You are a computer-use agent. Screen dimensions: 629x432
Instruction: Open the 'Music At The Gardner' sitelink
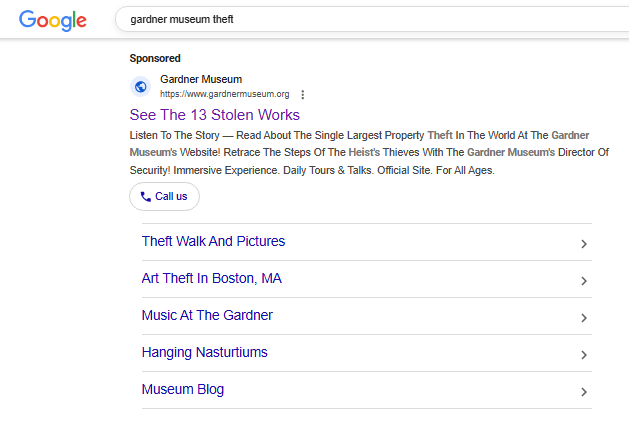click(x=207, y=315)
